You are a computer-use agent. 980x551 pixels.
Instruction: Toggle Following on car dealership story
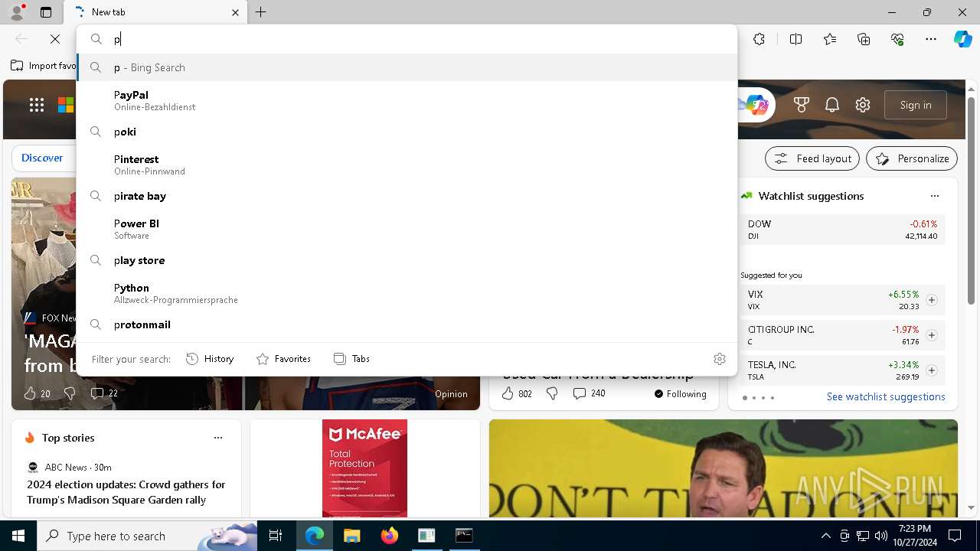(x=680, y=393)
